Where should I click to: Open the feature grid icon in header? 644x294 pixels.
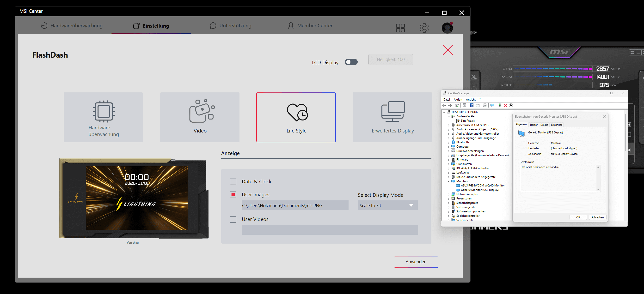[400, 28]
